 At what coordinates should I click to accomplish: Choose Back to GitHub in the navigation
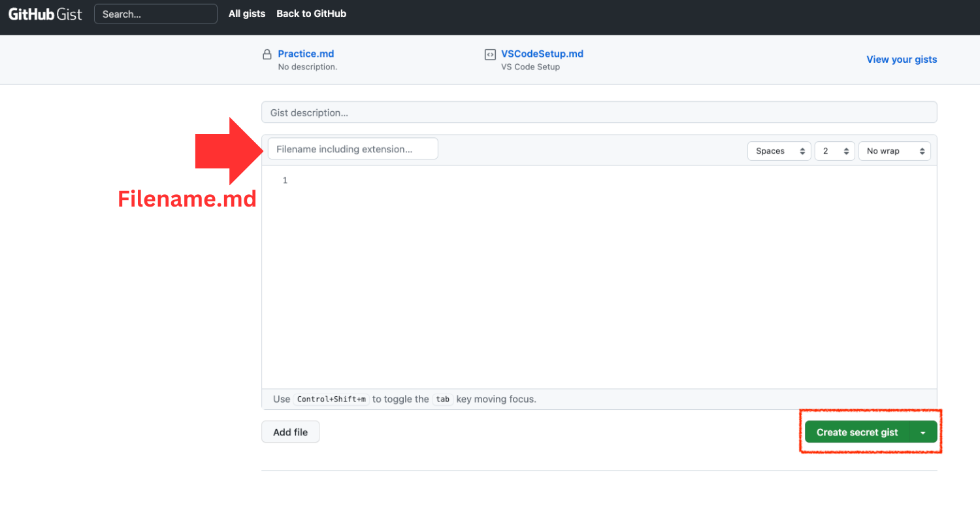click(x=311, y=13)
